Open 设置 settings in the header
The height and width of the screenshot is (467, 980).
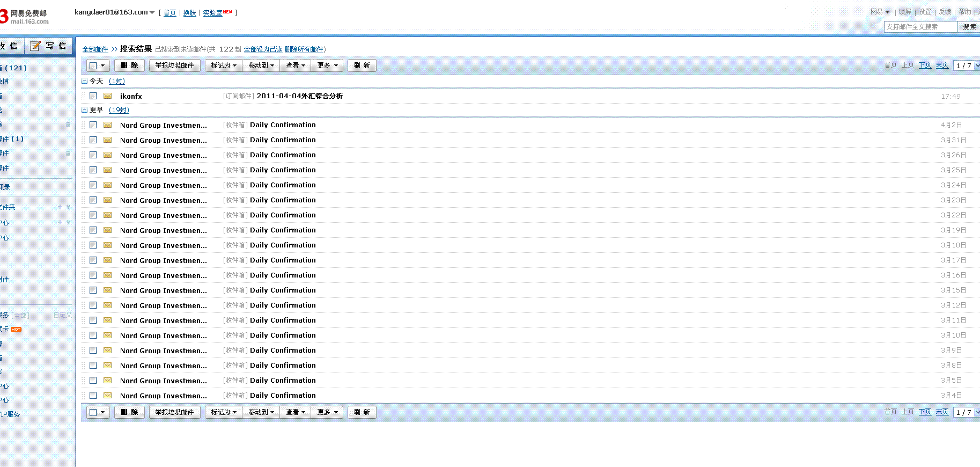coord(925,12)
